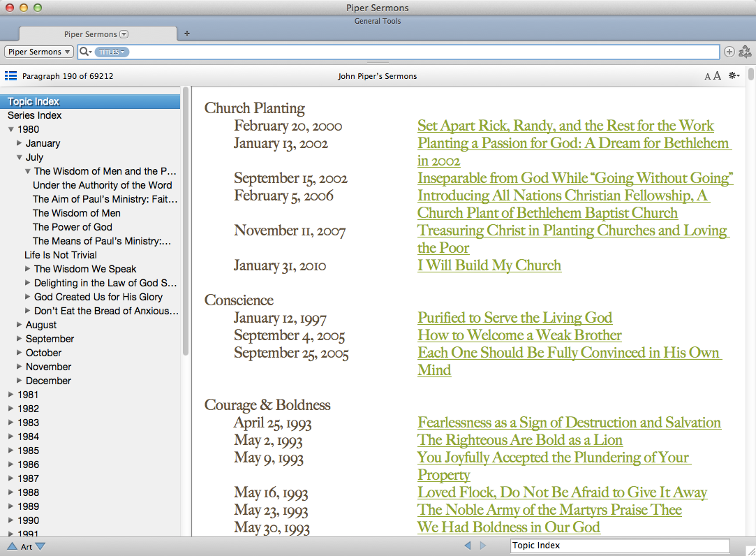Go forward with the right history arrow
Viewport: 756px width, 556px height.
(483, 546)
